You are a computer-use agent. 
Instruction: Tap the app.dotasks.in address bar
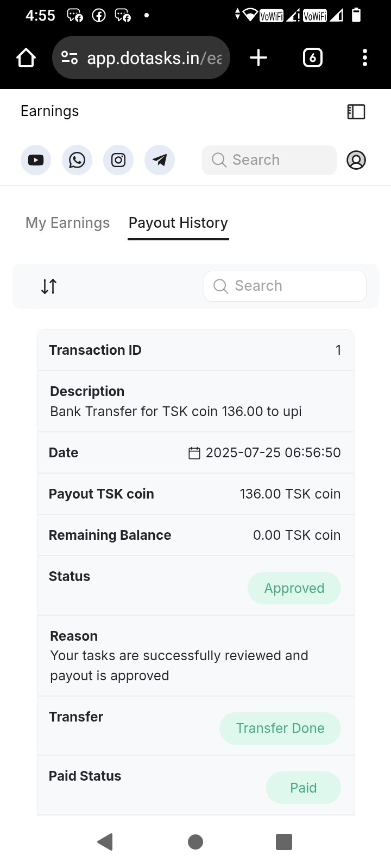155,58
